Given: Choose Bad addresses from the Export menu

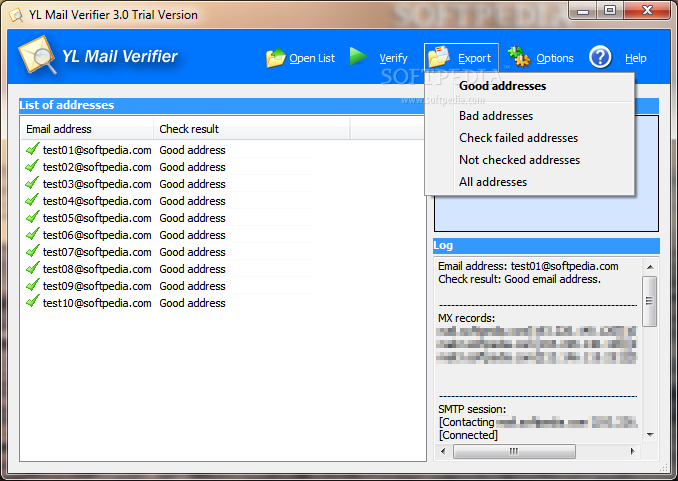Looking at the screenshot, I should [530, 116].
